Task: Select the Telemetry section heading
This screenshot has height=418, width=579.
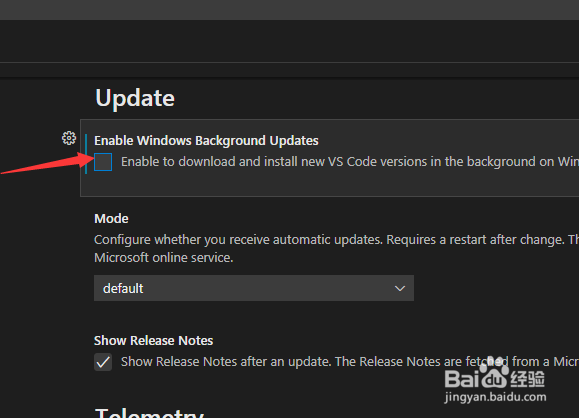Action: coord(149,413)
